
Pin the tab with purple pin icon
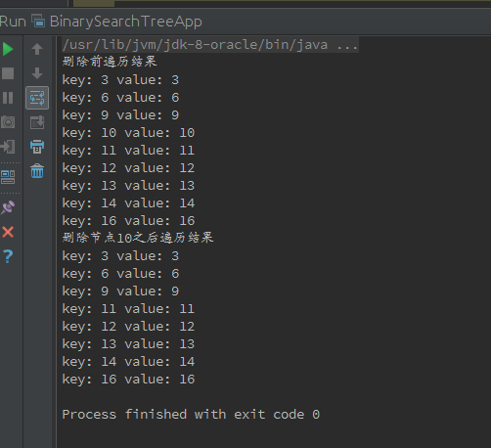coord(8,207)
